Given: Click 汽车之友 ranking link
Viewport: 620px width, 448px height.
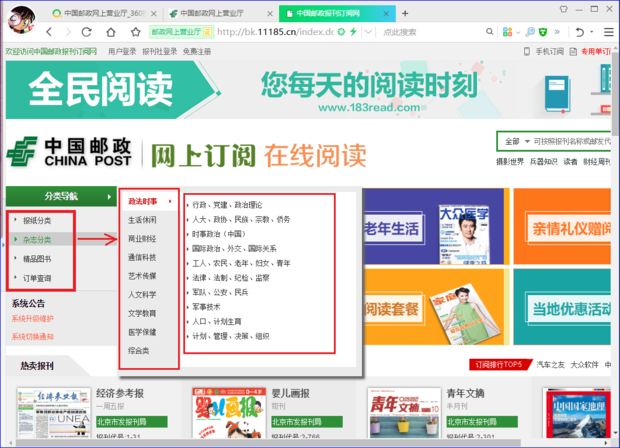Looking at the screenshot, I should tap(550, 365).
